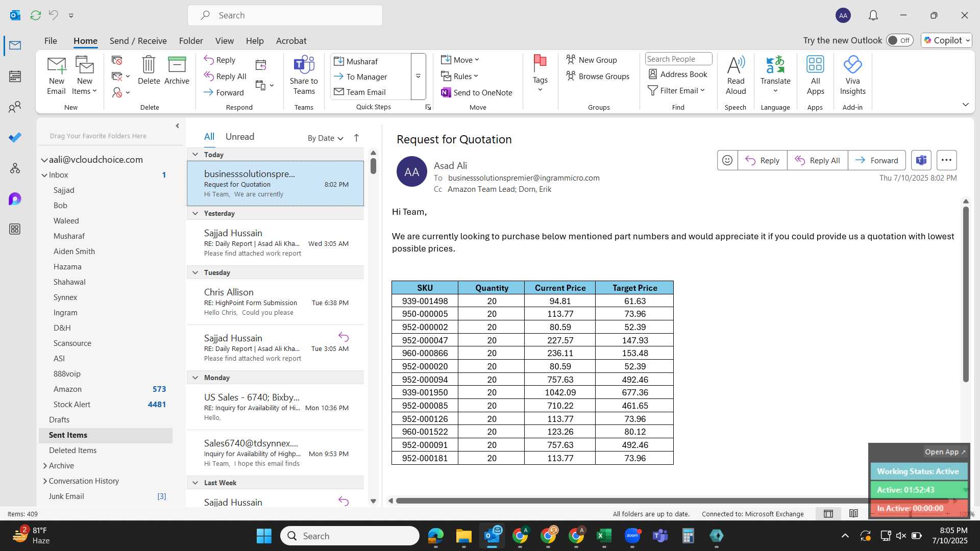The height and width of the screenshot is (551, 980).
Task: Collapse the Inbox folder tree
Action: tap(44, 175)
